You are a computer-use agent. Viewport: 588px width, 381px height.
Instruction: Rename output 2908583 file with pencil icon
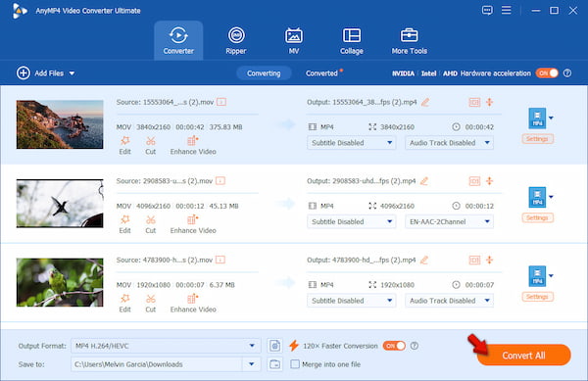point(424,181)
